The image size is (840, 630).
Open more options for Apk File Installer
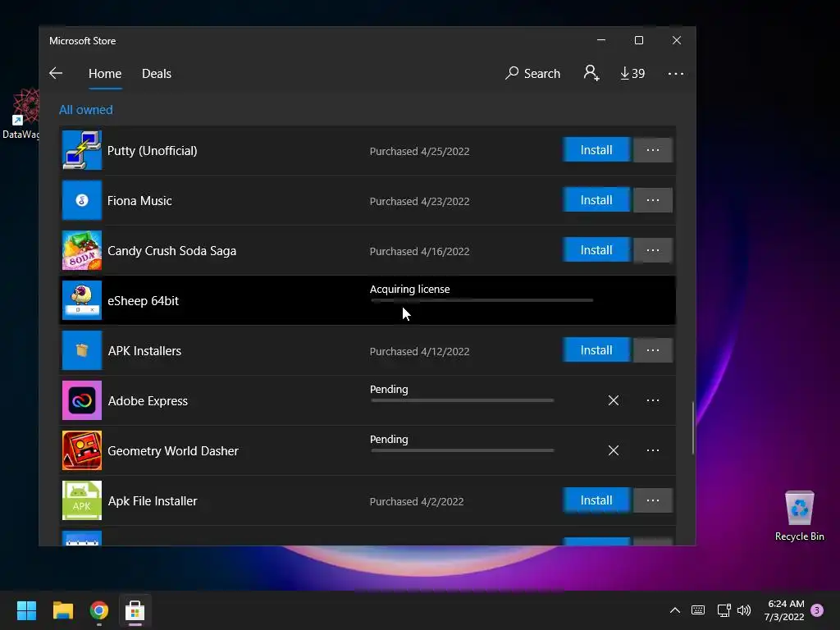tap(652, 500)
